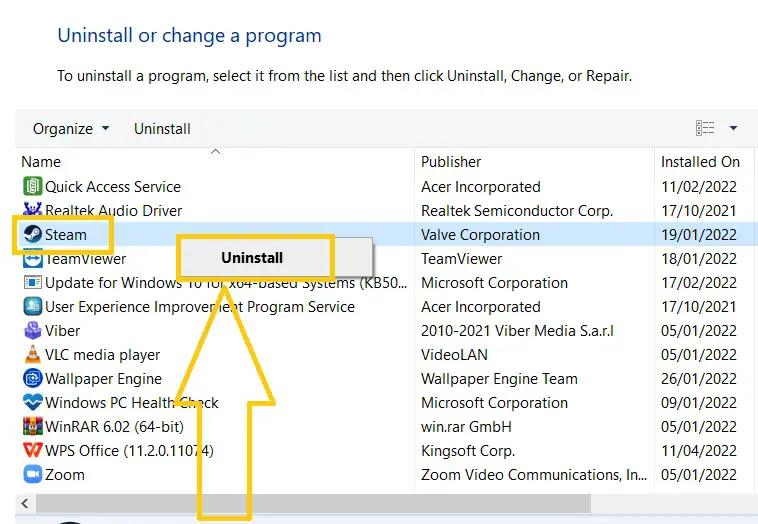Select the WPS Office entry
This screenshot has width=758, height=524.
click(129, 451)
